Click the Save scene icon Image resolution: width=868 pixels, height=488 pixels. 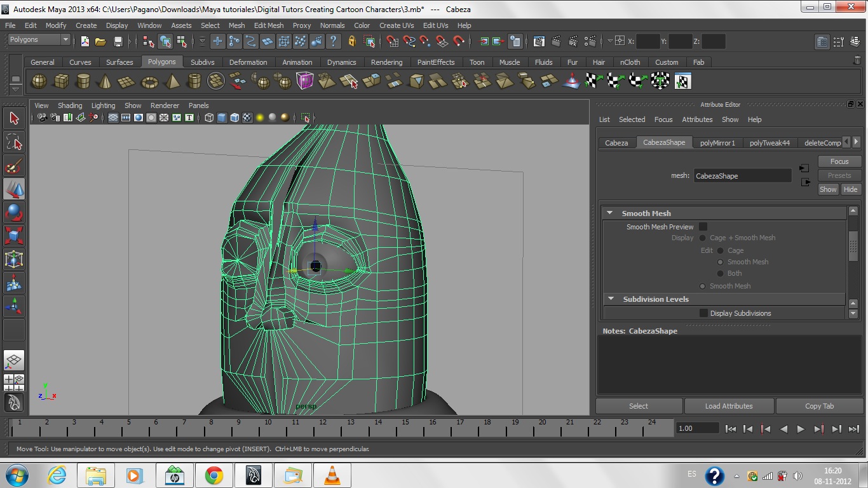click(118, 41)
